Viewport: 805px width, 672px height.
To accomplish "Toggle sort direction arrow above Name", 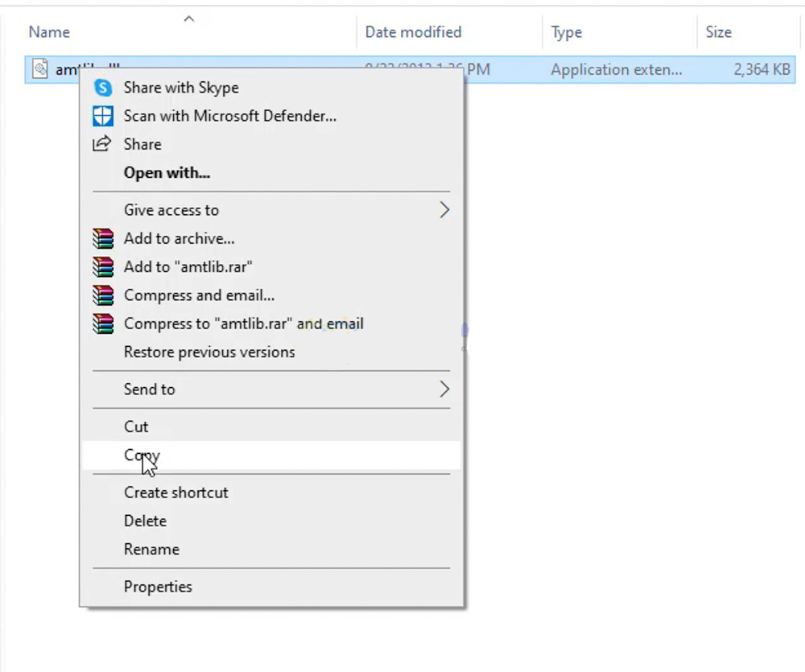I will [x=189, y=19].
